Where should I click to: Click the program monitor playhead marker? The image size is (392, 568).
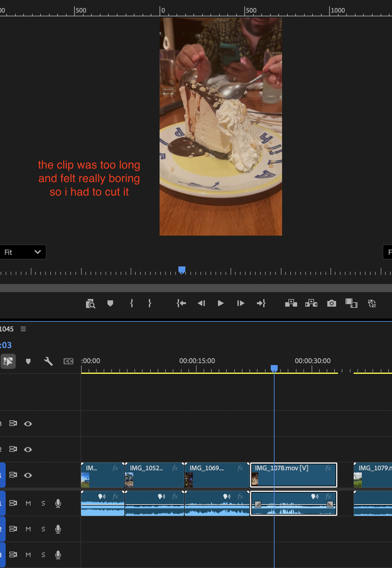pyautogui.click(x=182, y=270)
